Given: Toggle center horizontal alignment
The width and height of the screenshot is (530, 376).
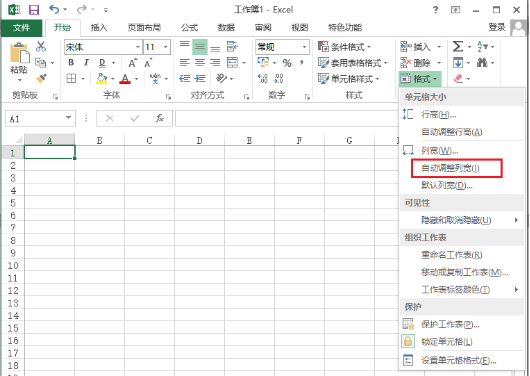Looking at the screenshot, I should [200, 63].
